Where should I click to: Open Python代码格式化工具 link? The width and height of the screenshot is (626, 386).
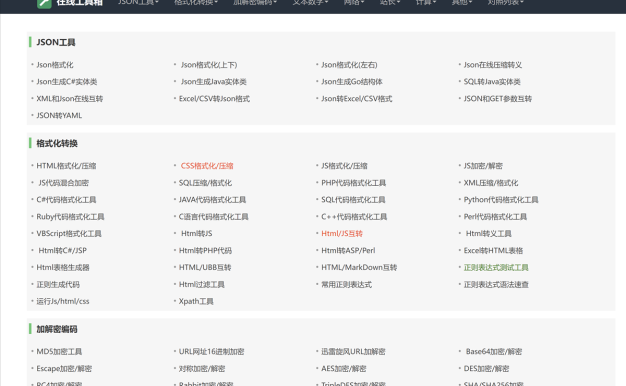pos(501,200)
